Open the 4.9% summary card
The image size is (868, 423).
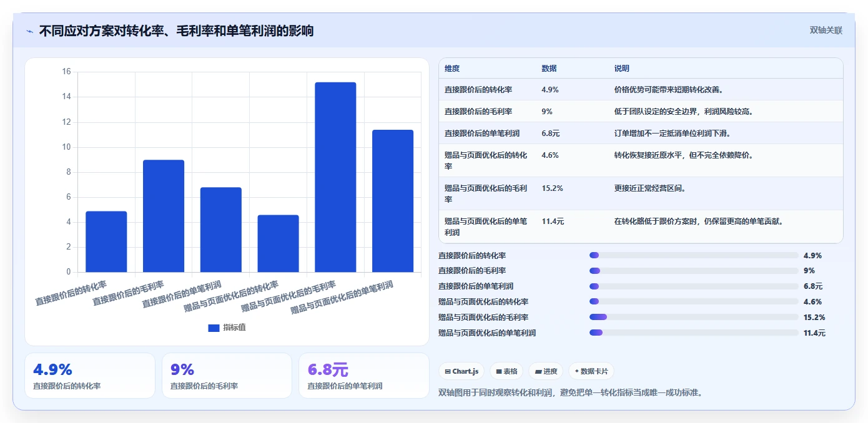[90, 376]
